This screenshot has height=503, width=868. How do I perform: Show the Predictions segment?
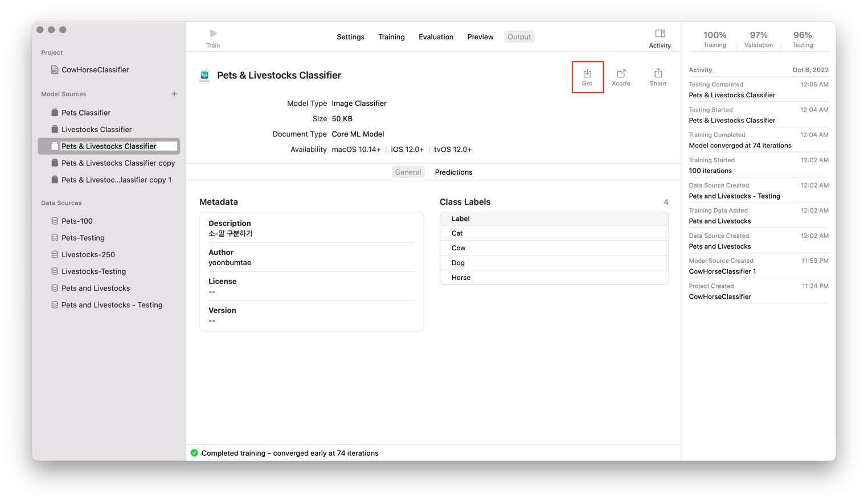[x=453, y=172]
